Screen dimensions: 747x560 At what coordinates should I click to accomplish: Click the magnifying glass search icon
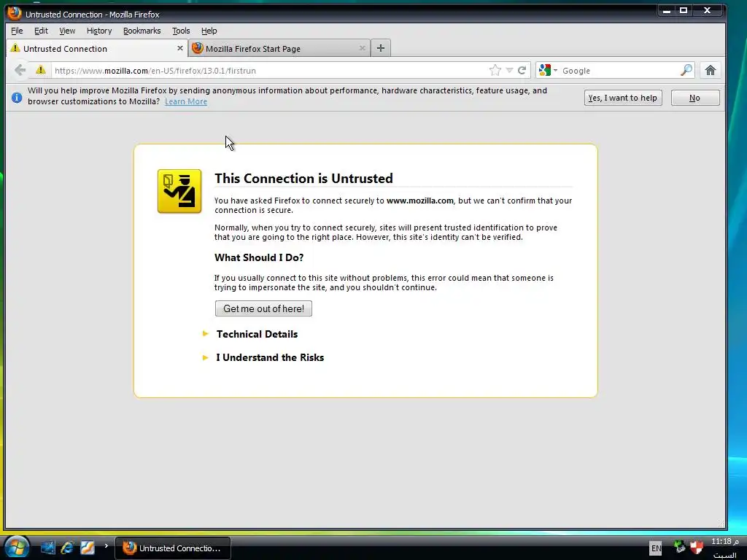tap(686, 71)
